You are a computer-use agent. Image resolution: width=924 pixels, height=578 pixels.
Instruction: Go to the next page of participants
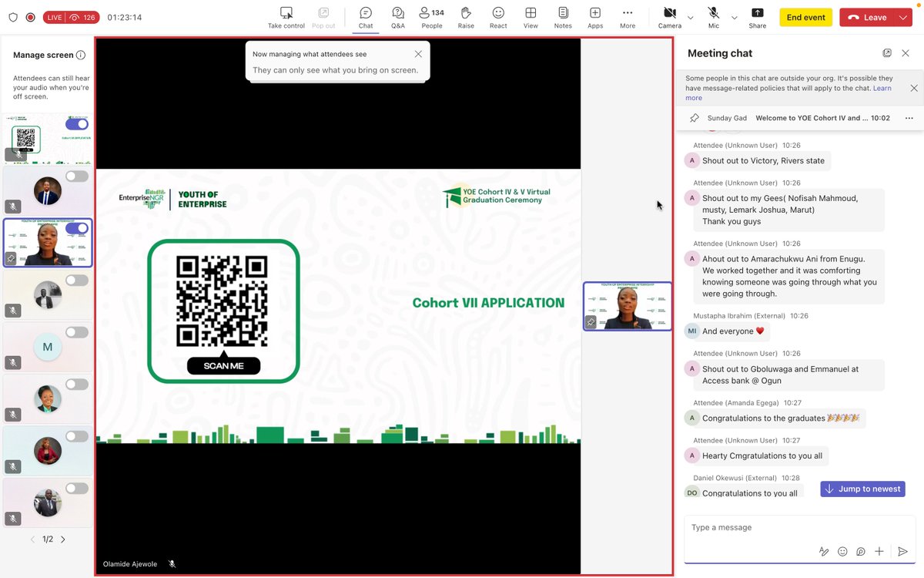[63, 539]
